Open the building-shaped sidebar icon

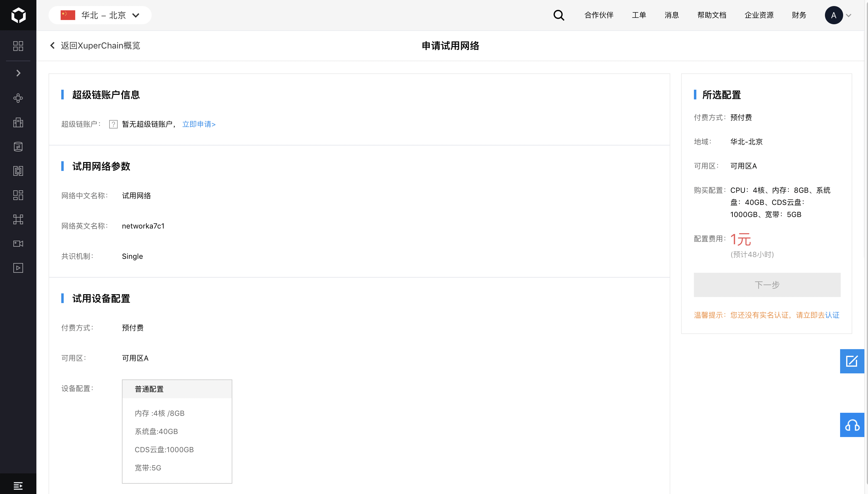click(x=18, y=122)
